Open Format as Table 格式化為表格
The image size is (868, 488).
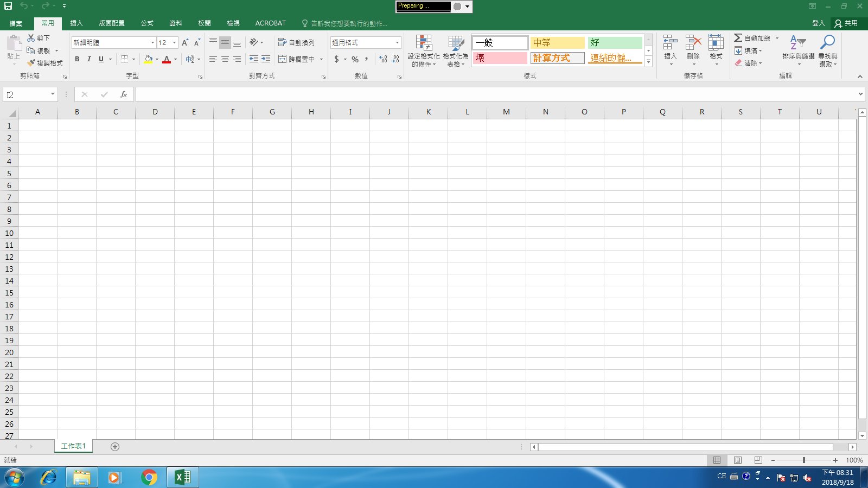tap(456, 51)
